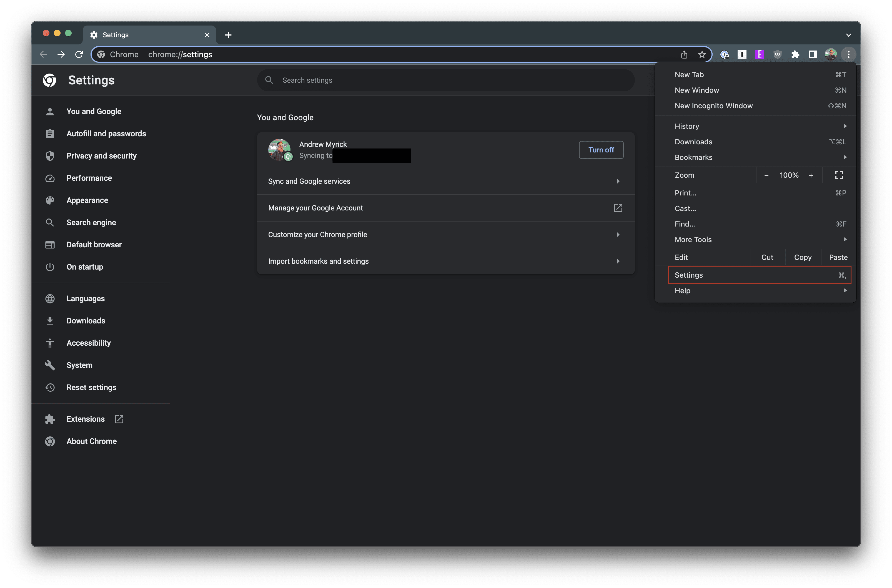Open Languages settings

86,298
